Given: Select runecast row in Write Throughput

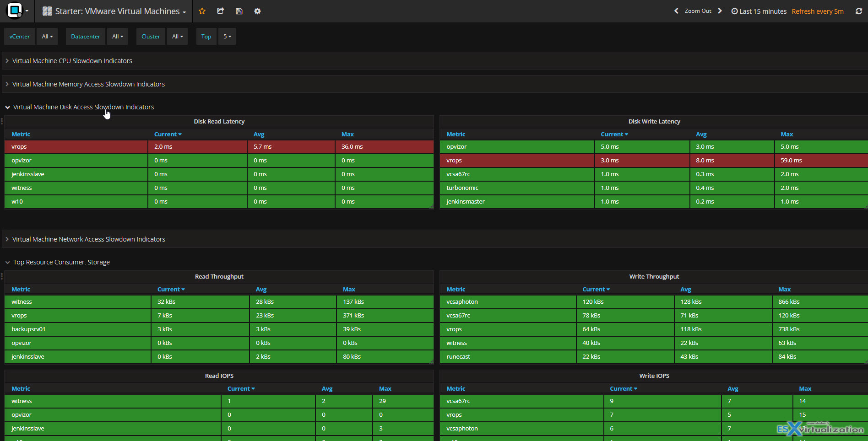Looking at the screenshot, I should (654, 357).
